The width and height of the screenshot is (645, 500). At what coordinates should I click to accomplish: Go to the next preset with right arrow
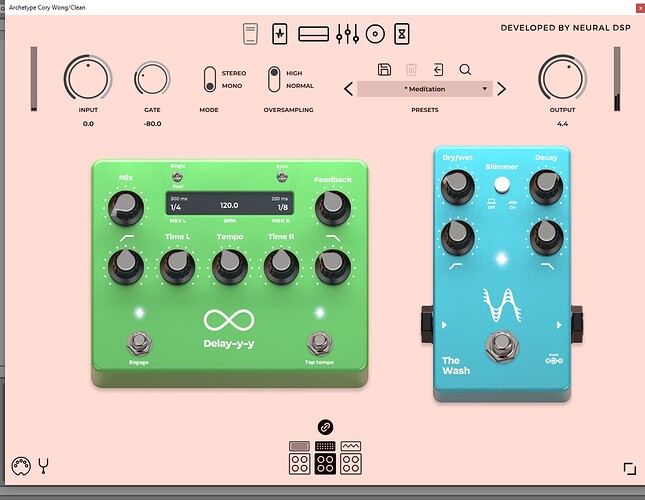tap(507, 89)
